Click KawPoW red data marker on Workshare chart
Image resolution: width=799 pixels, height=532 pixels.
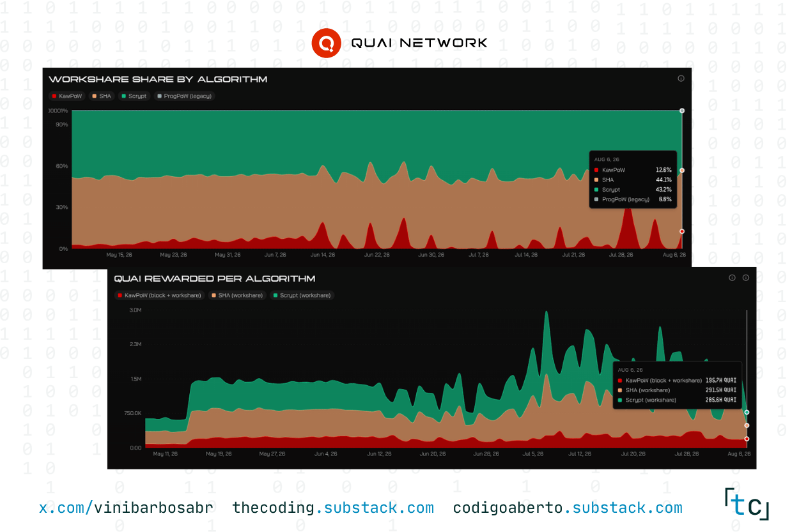(x=682, y=231)
